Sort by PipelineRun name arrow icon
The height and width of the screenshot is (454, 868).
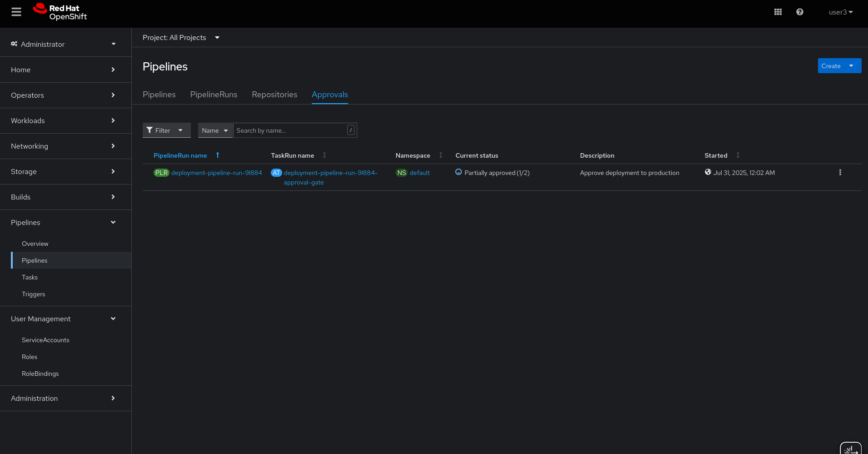click(x=218, y=155)
